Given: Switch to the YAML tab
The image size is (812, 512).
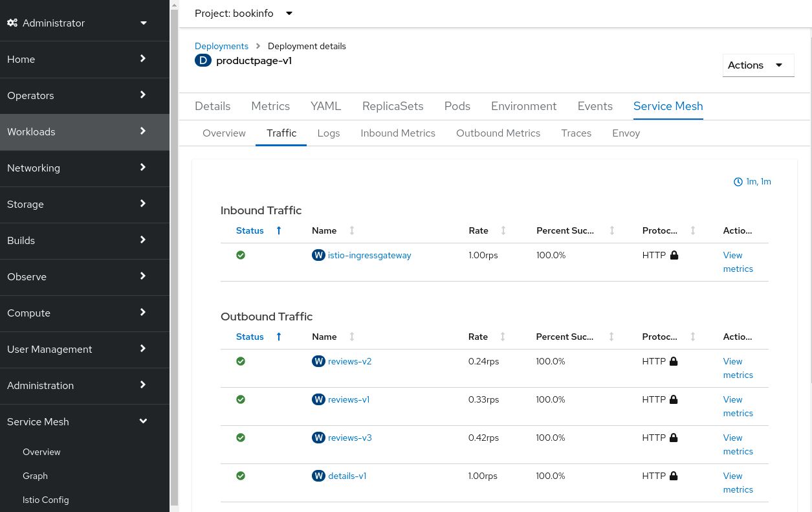Looking at the screenshot, I should (325, 106).
